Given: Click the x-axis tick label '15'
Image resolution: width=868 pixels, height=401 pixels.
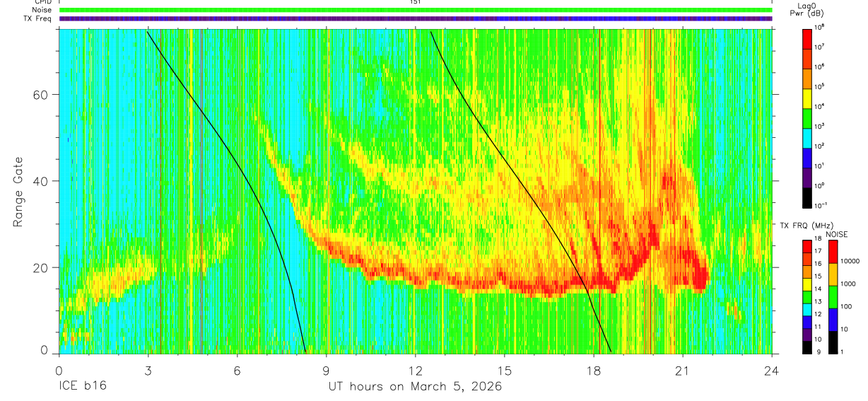Looking at the screenshot, I should pyautogui.click(x=505, y=370).
